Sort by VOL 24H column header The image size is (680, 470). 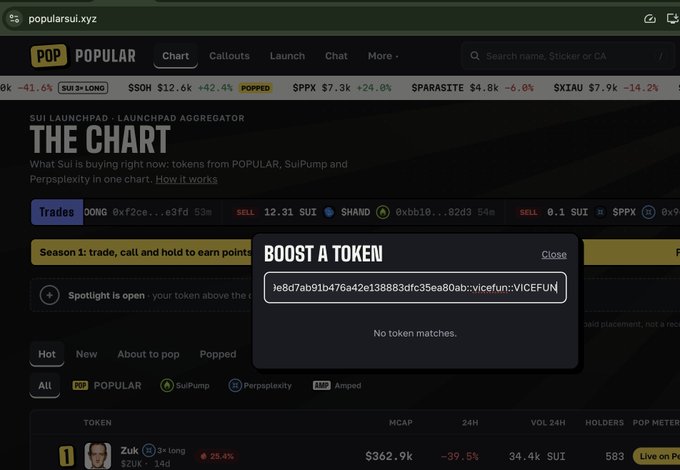pyautogui.click(x=548, y=423)
